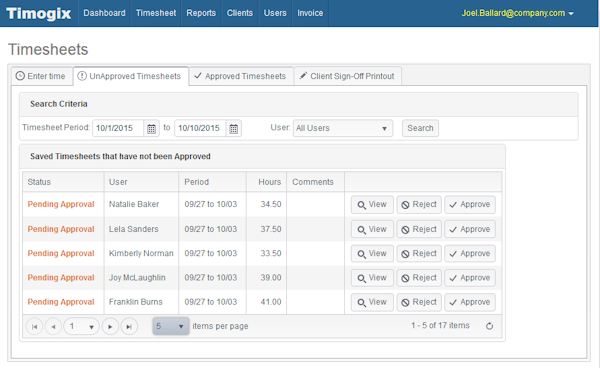The height and width of the screenshot is (368, 600).
Task: Open the page number dropdown
Action: pyautogui.click(x=82, y=327)
